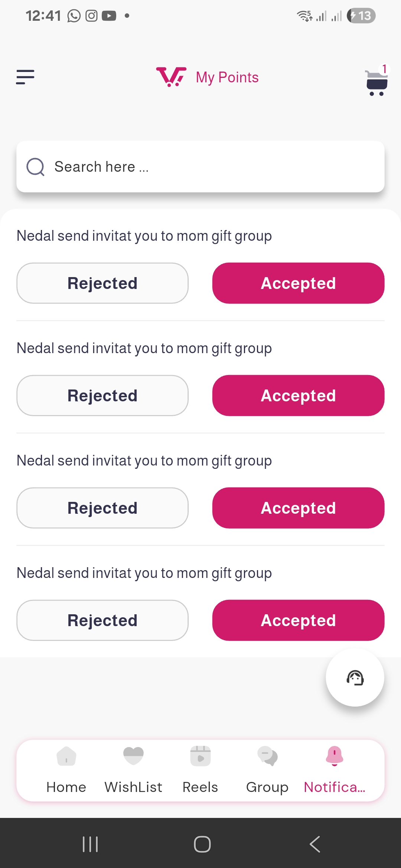The width and height of the screenshot is (401, 868).
Task: Open the shopping cart icon
Action: (x=376, y=81)
